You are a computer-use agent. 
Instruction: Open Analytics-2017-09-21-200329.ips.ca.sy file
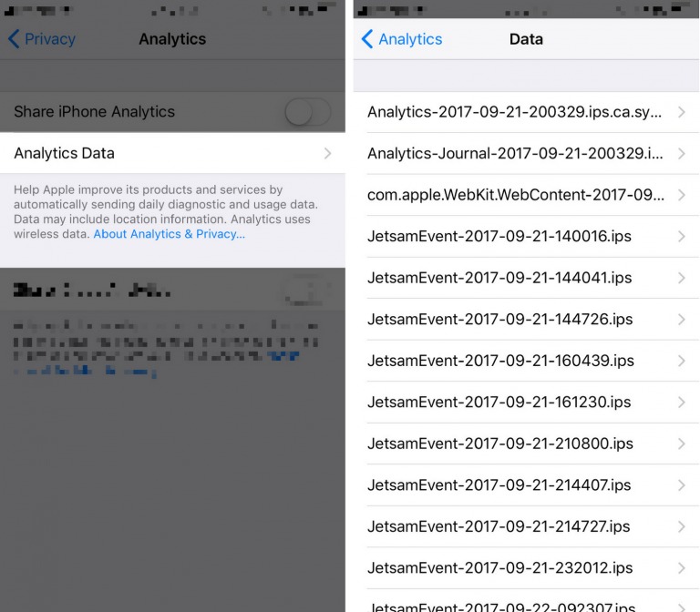[x=515, y=112]
